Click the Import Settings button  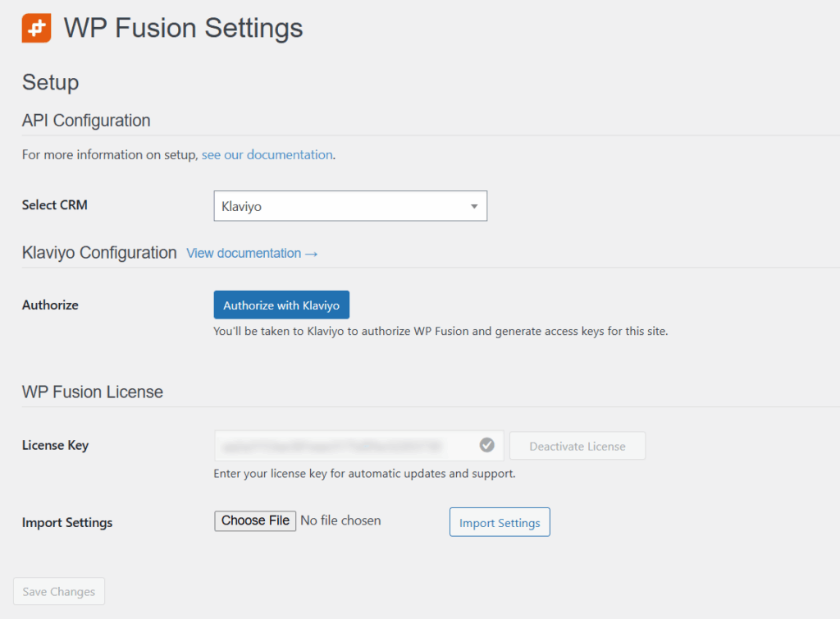click(x=500, y=522)
